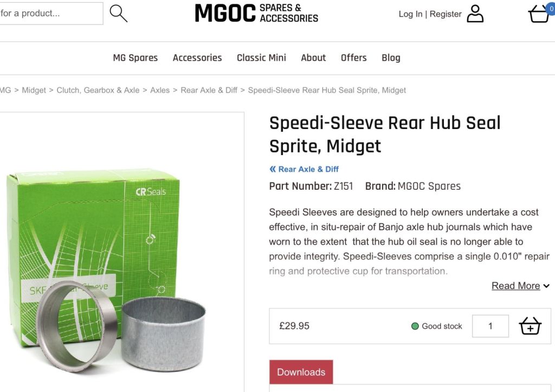This screenshot has height=392, width=555.
Task: Open the Accessories menu
Action: [x=197, y=57]
